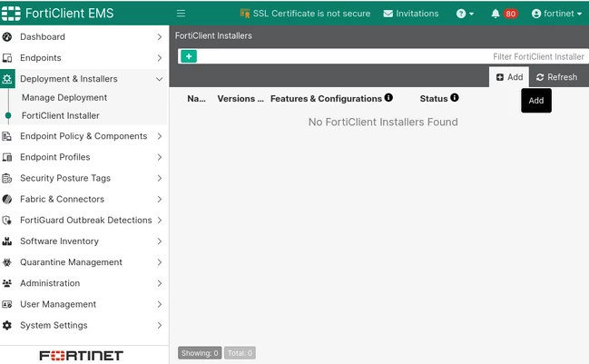This screenshot has width=589, height=364.
Task: Click the Dashboard gauge icon
Action: [7, 37]
